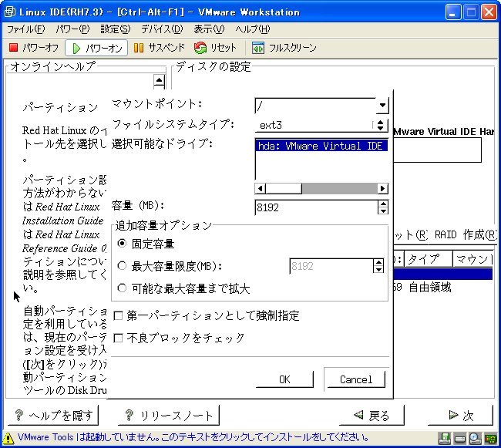This screenshot has width=501, height=448.
Task: Open the デバイス(D) menu
Action: [x=162, y=29]
